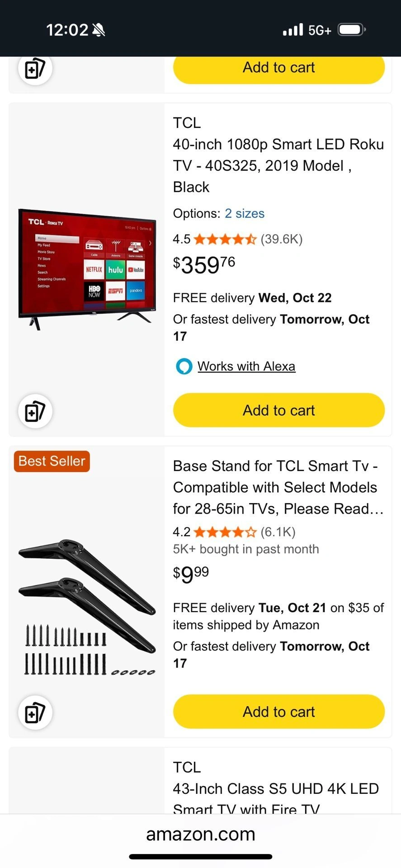This screenshot has width=401, height=868.
Task: Tap the Best Seller badge
Action: click(x=52, y=461)
